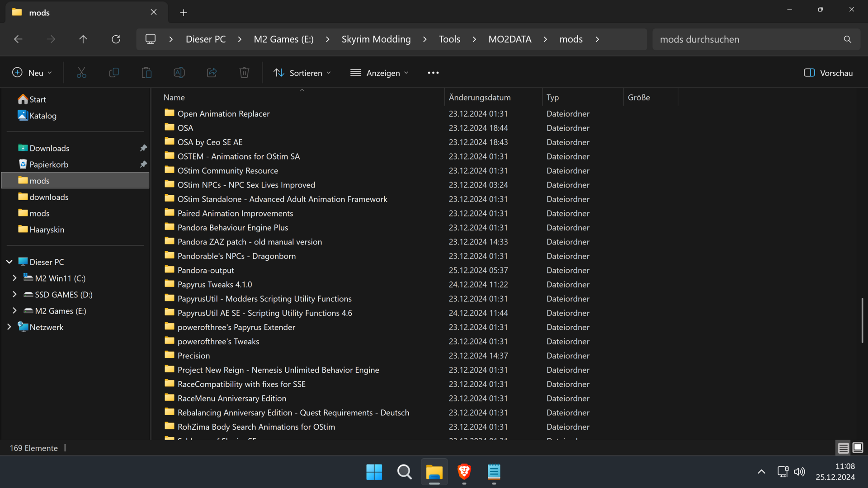Click the Rename icon in toolbar

coord(179,73)
